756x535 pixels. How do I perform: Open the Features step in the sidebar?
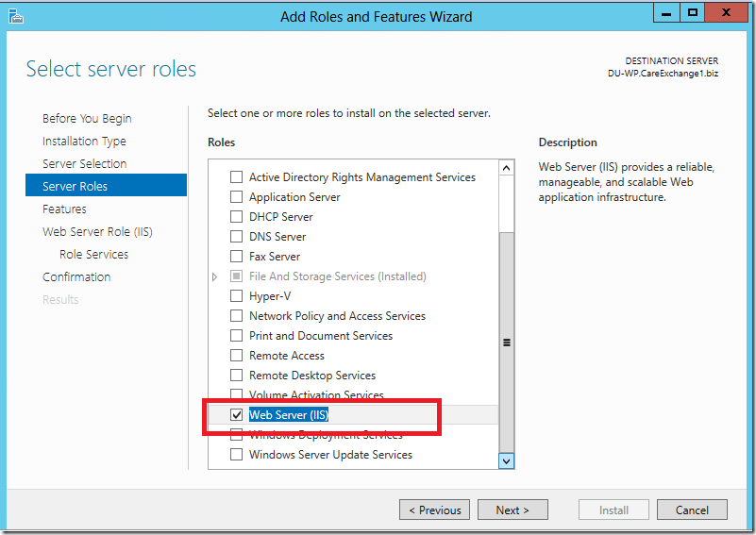pos(64,209)
